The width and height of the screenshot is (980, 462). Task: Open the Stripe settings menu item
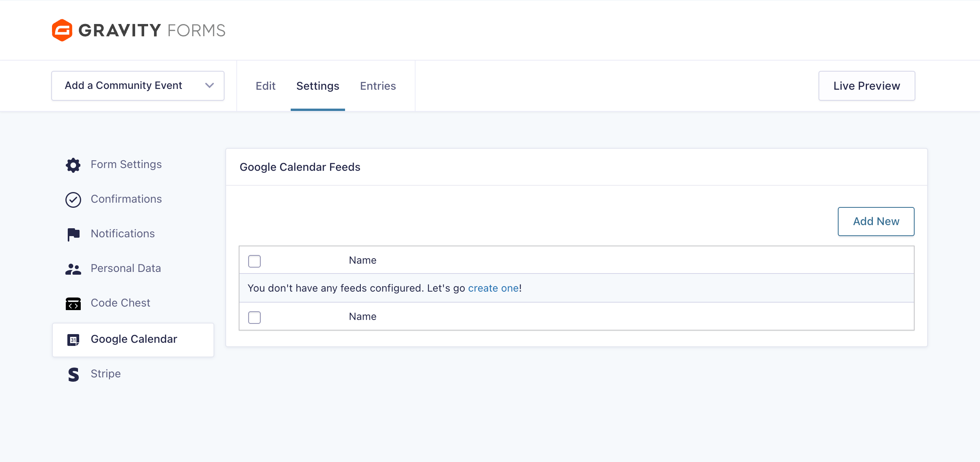(x=106, y=374)
